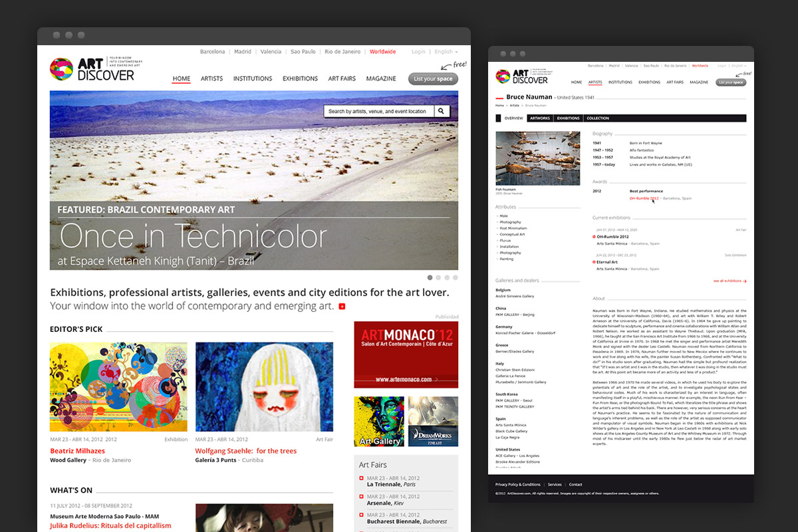Click 'Black Cube Gallery' under Spain
Screen dimensions: 798x532
click(511, 431)
